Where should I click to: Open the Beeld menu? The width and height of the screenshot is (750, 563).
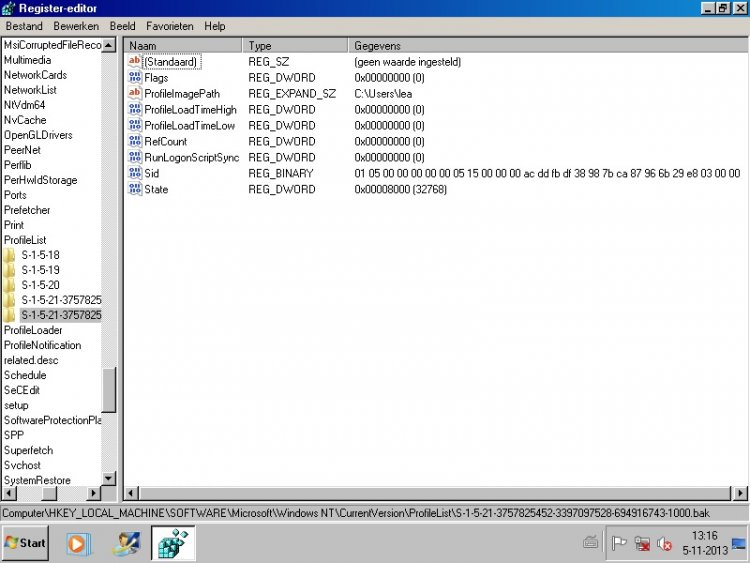(x=122, y=26)
